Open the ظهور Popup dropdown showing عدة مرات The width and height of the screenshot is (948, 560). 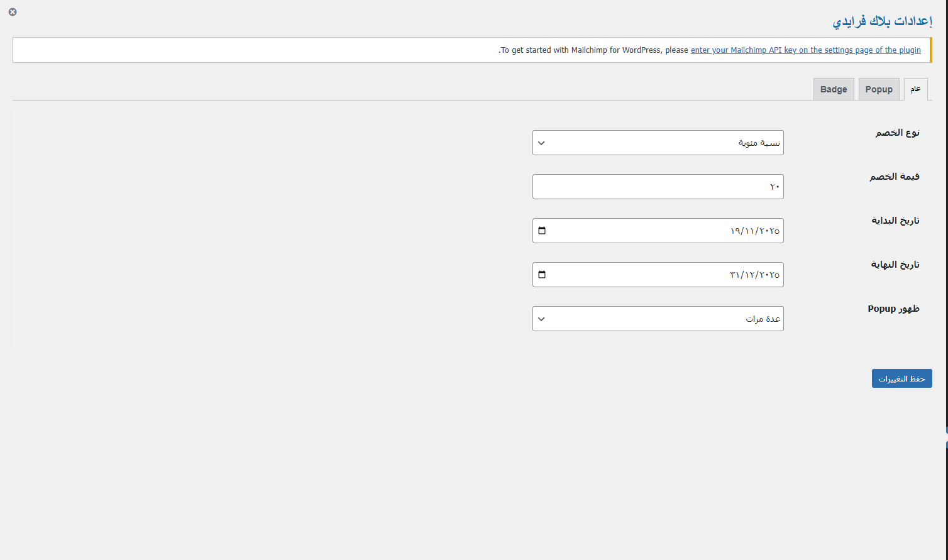point(658,319)
